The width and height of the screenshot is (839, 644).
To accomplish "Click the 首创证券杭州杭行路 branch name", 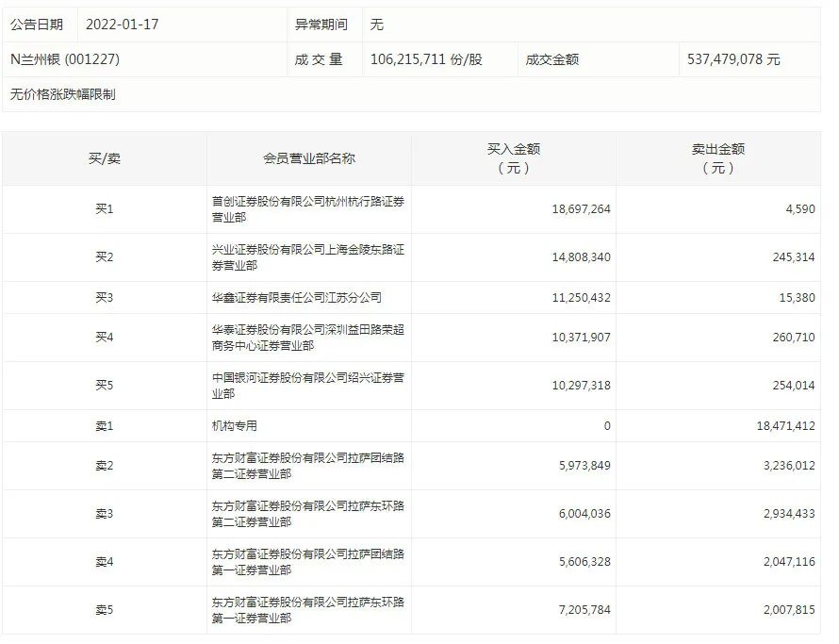I will click(305, 208).
